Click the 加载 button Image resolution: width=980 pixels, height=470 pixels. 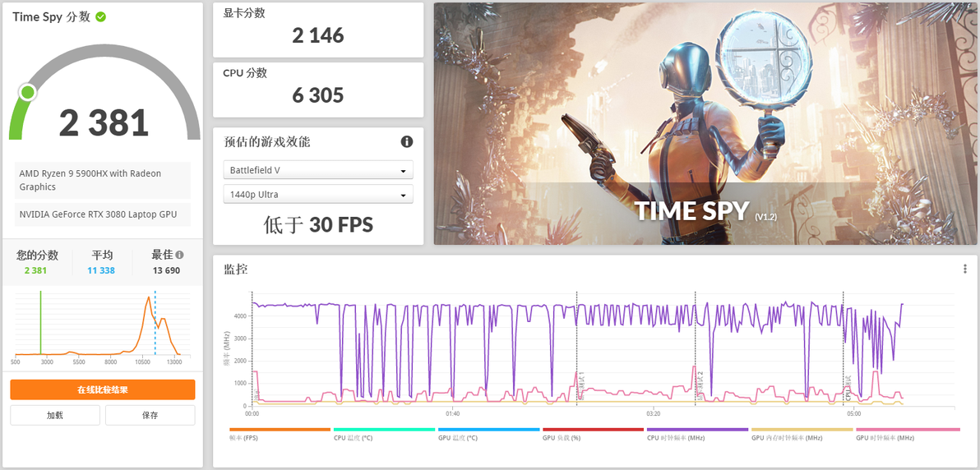pyautogui.click(x=55, y=415)
